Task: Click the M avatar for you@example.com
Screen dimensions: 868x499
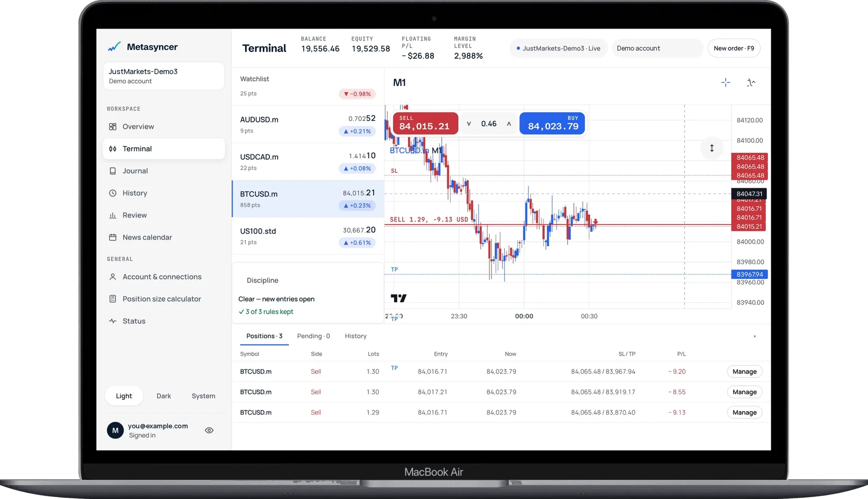Action: [x=115, y=430]
